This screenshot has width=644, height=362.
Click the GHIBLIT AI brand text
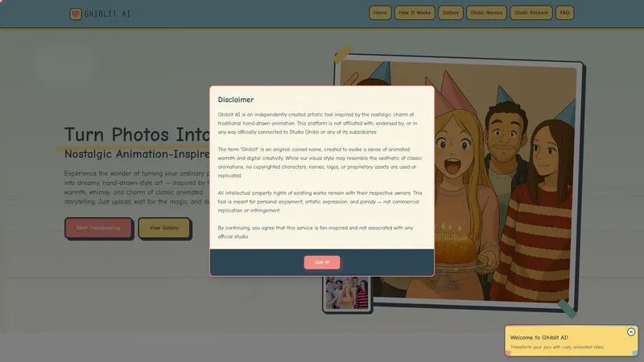coord(107,14)
